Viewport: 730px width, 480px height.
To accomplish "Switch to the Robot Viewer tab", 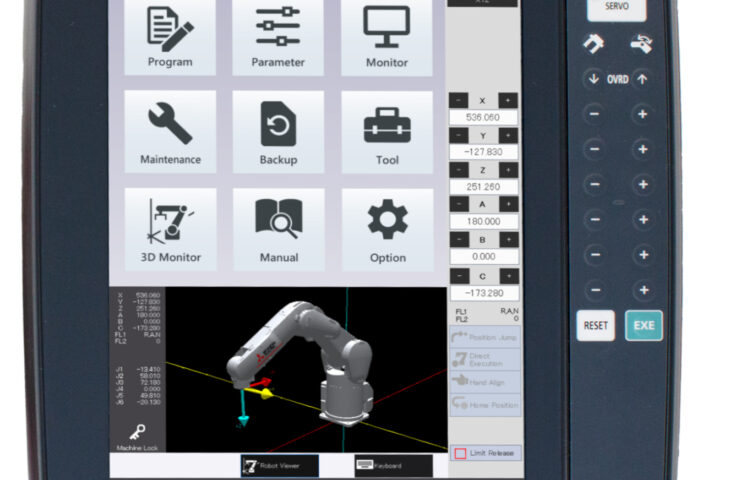I will [279, 465].
